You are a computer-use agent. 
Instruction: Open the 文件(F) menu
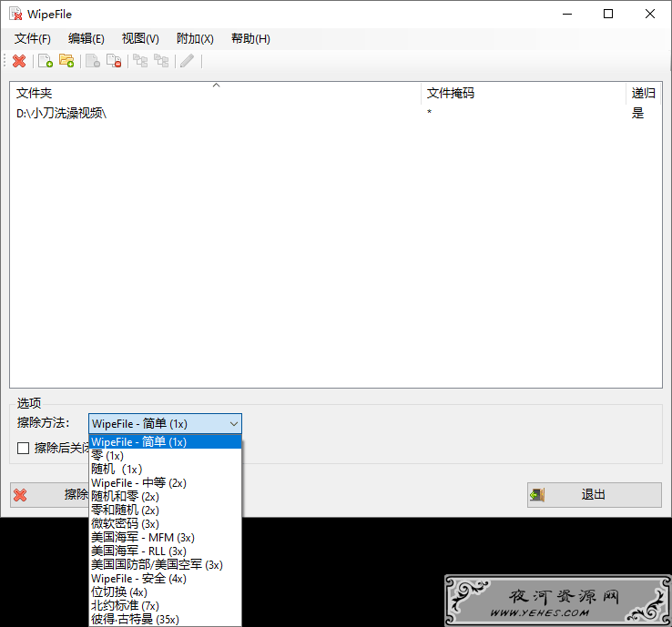tap(33, 39)
